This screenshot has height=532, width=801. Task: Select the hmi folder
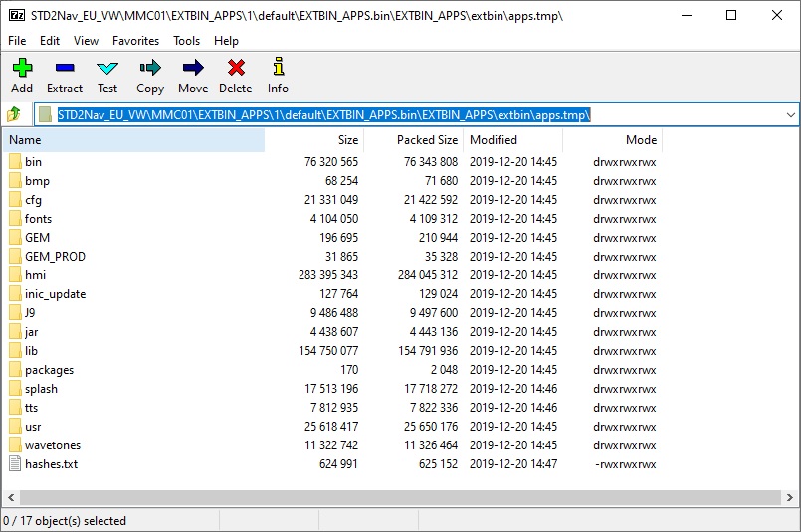pyautogui.click(x=35, y=275)
